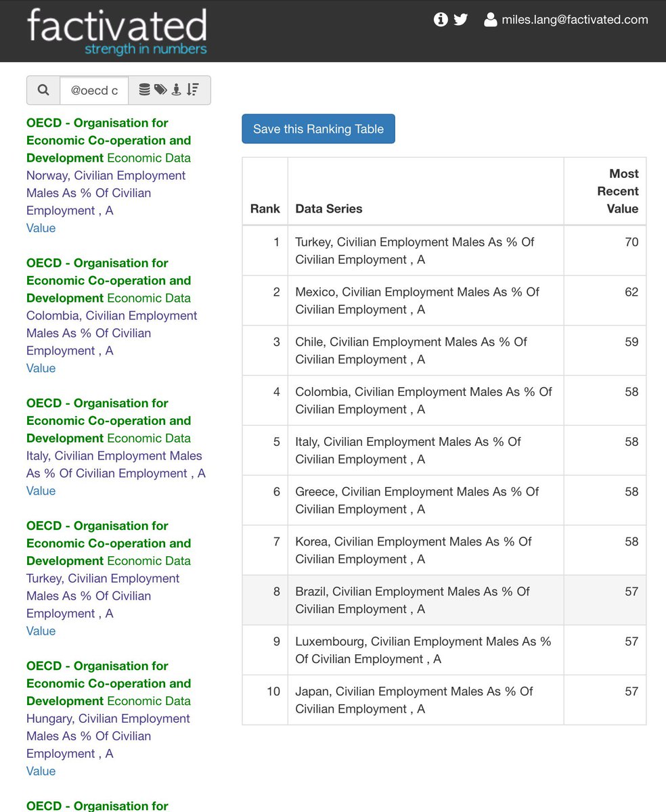Open the info circle icon in header
This screenshot has width=666, height=812.
[441, 20]
